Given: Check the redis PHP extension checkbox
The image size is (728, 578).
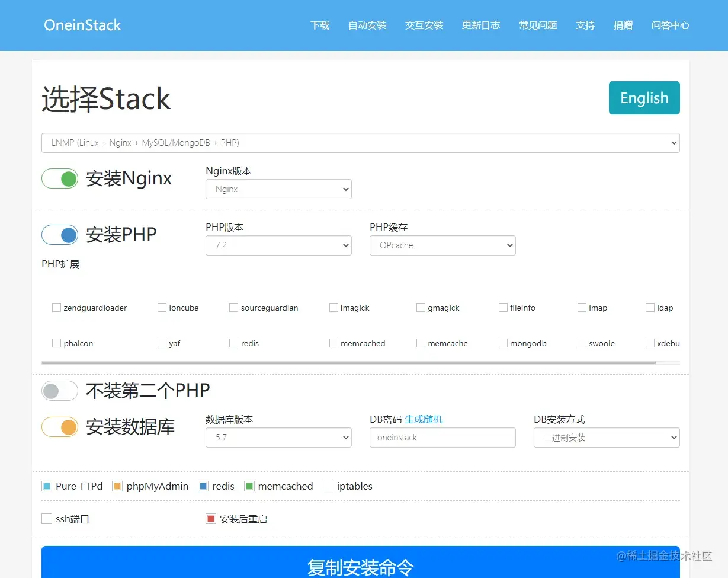Looking at the screenshot, I should (233, 343).
